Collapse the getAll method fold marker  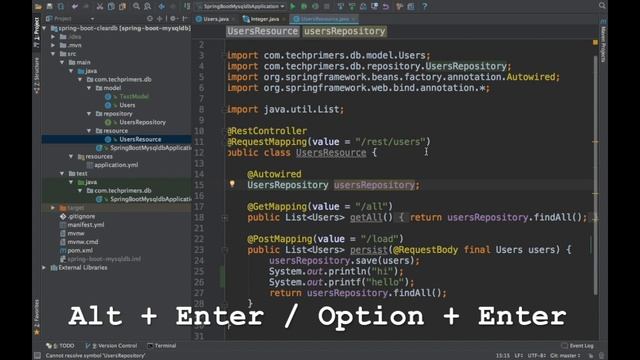point(224,218)
